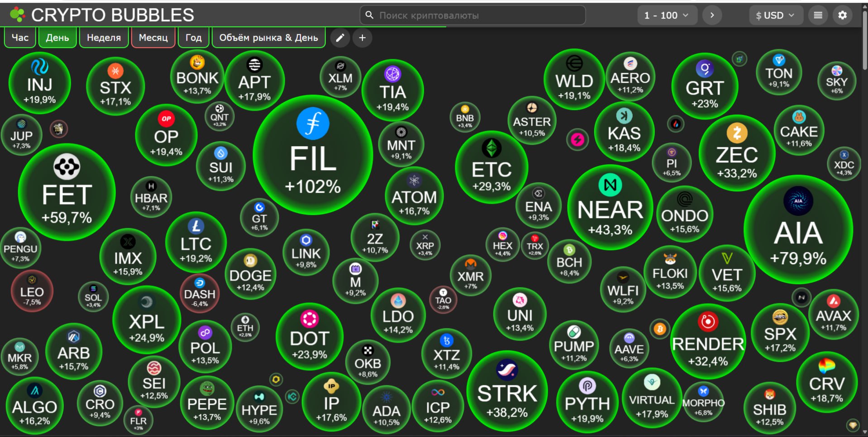This screenshot has height=437, width=868.
Task: Select the CRV +18,7% bubble
Action: pyautogui.click(x=826, y=381)
